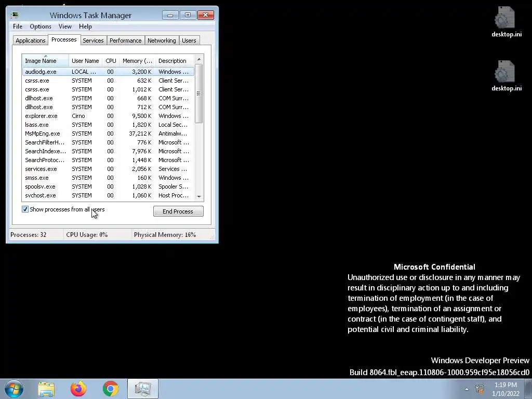Select the svchost.exe process

[x=108, y=195]
